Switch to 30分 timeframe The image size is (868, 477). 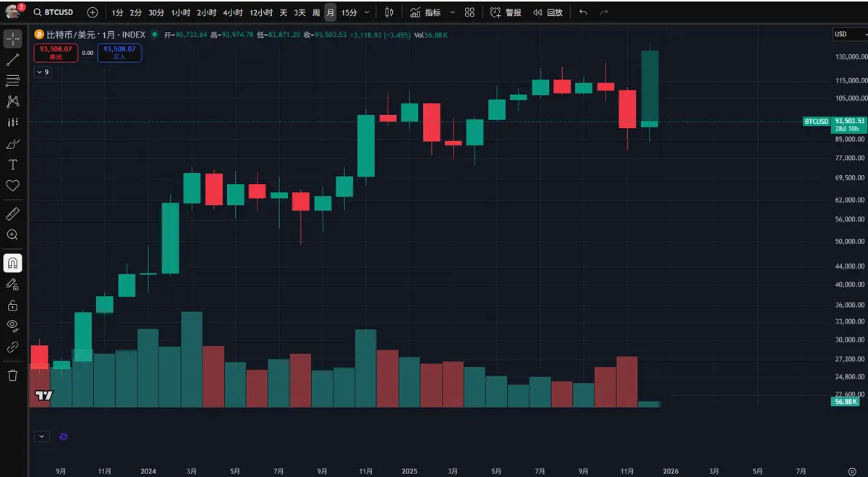pos(156,12)
